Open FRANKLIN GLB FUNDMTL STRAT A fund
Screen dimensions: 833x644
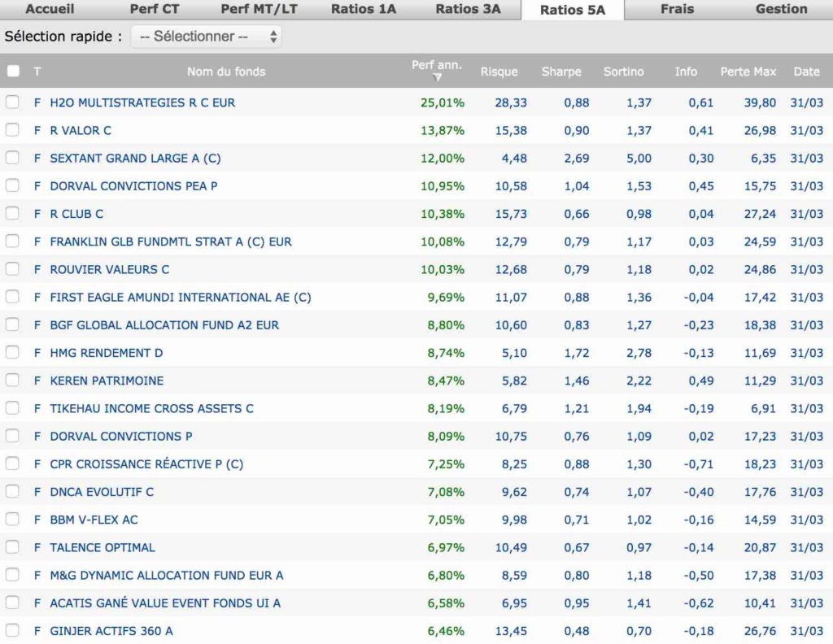pyautogui.click(x=171, y=241)
